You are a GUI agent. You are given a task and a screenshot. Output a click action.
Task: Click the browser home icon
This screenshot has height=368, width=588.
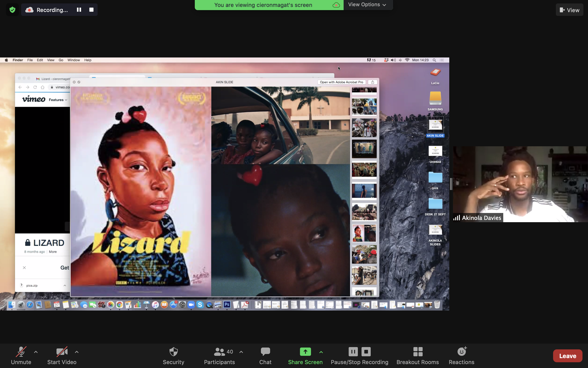click(x=42, y=87)
